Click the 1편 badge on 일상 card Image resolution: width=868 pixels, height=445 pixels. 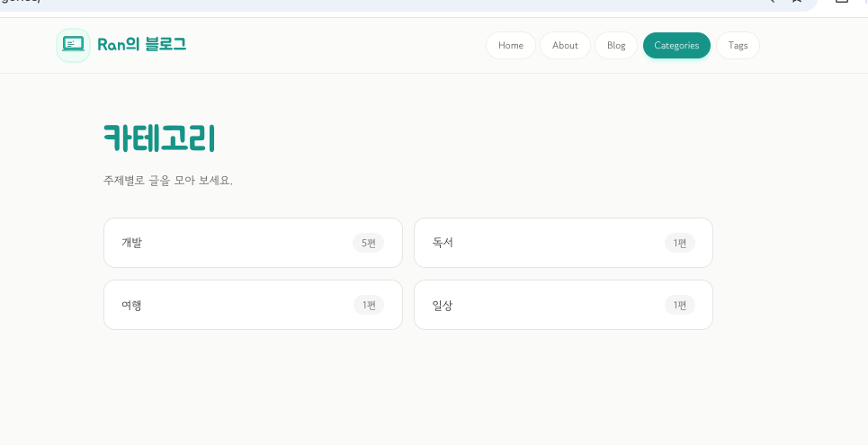(x=679, y=305)
